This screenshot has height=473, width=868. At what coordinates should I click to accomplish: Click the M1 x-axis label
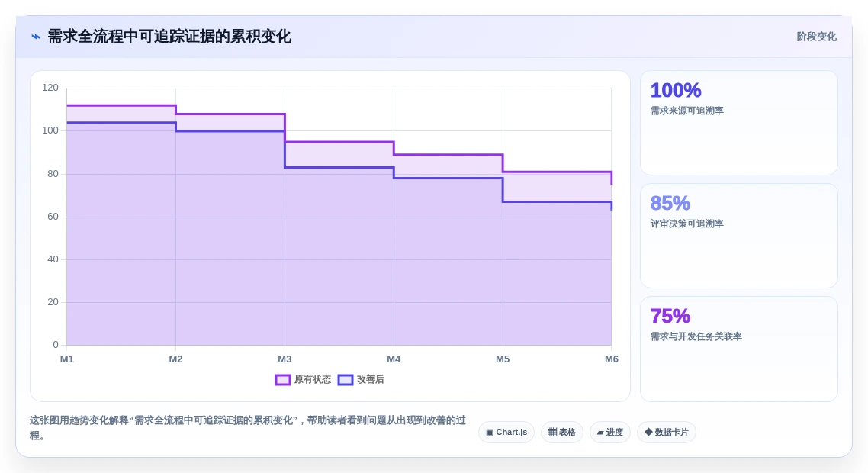[x=67, y=359]
